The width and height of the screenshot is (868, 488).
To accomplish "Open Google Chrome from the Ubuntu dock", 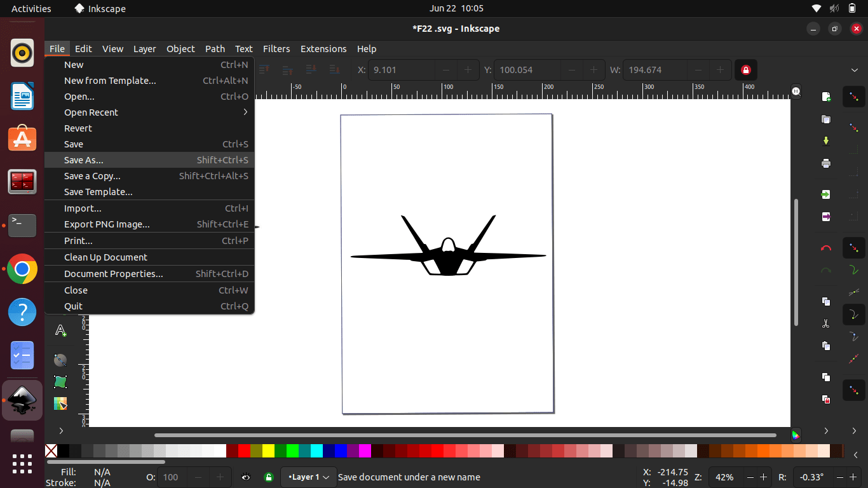I will 22,269.
